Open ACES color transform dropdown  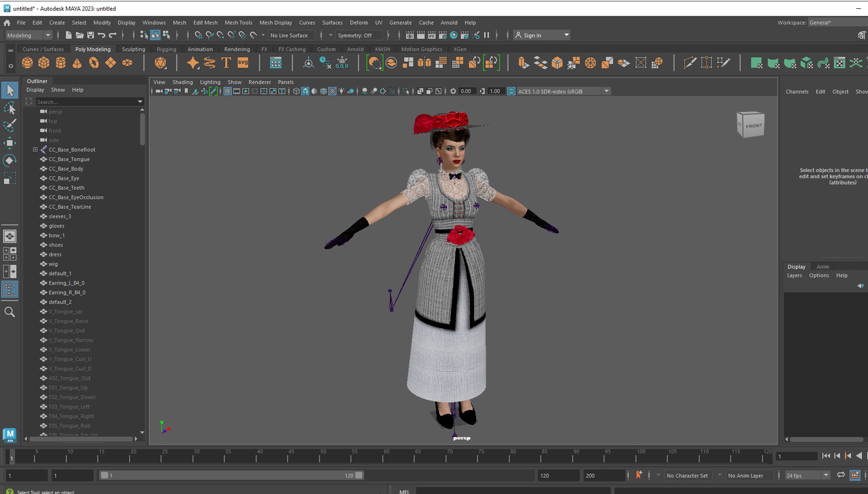coord(563,91)
